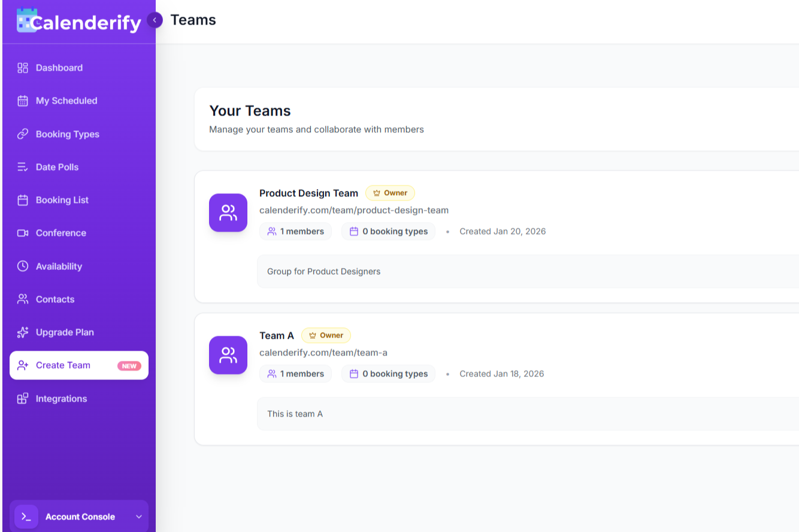The image size is (799, 532).
Task: Click the Owner badge on Product Design Team
Action: [x=390, y=193]
